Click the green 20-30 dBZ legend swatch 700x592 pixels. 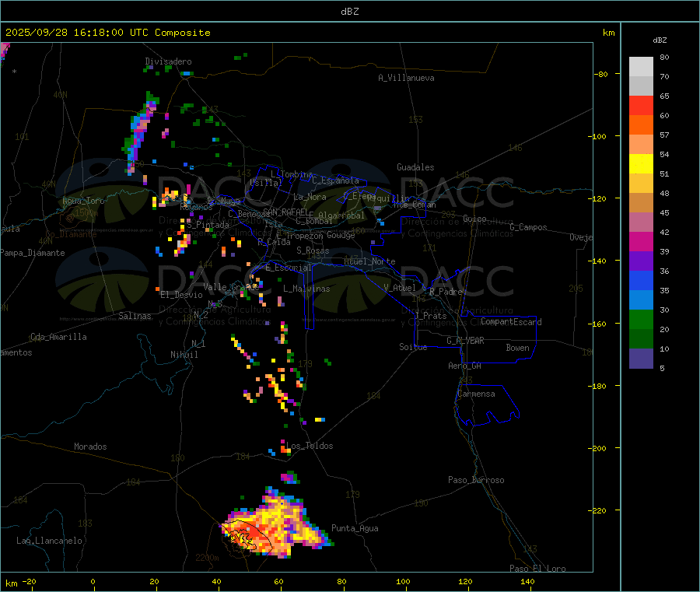tap(641, 319)
